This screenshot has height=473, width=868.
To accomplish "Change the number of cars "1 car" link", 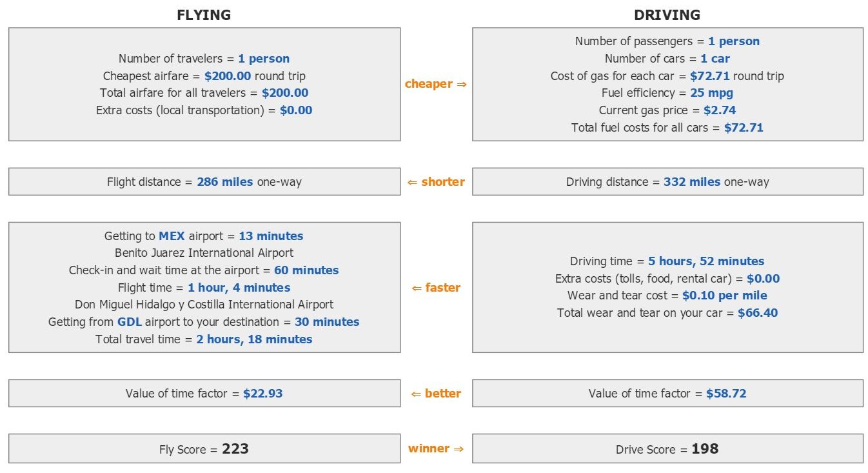I will 715,59.
